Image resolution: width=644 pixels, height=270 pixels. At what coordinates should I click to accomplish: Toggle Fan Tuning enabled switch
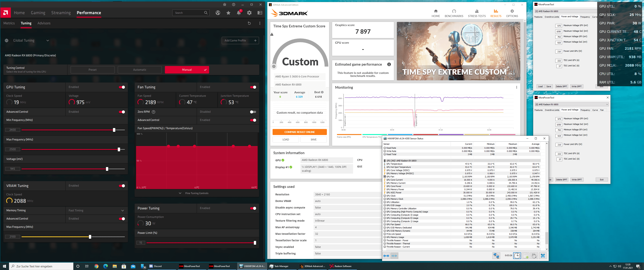pyautogui.click(x=253, y=87)
